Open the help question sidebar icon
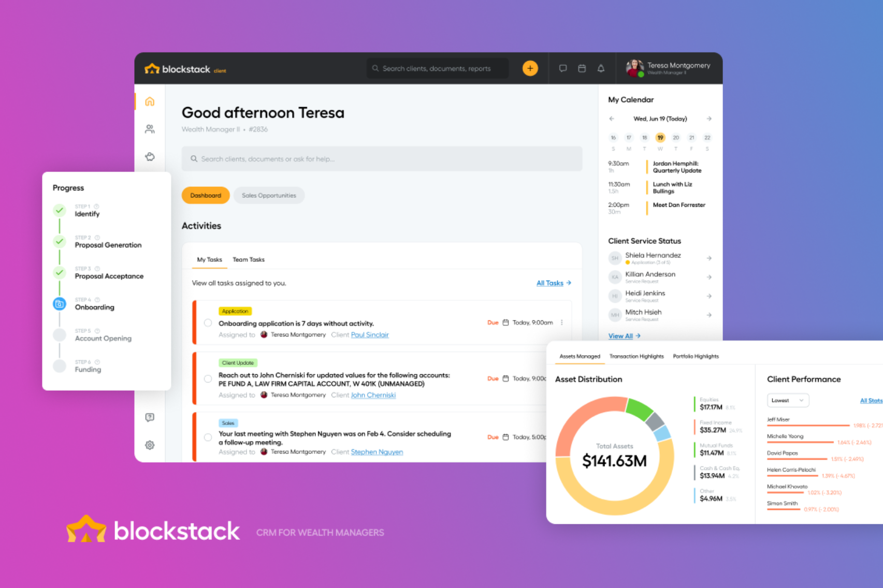 [150, 417]
